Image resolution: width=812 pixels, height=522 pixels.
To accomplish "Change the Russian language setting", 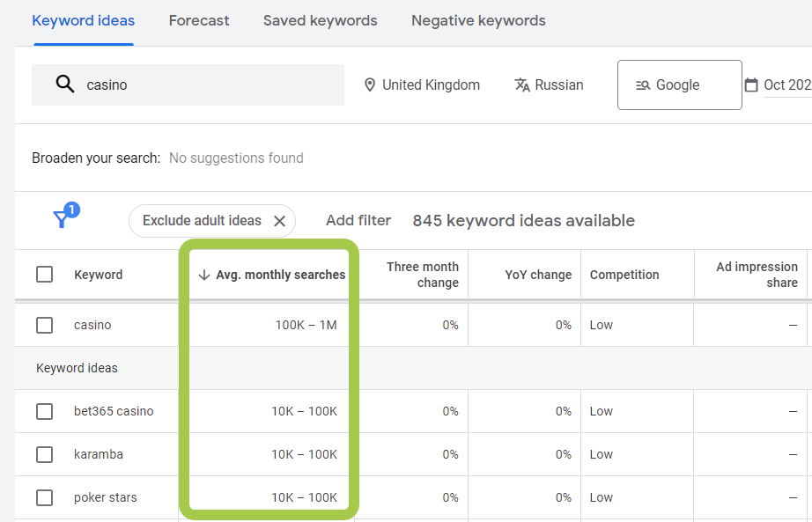I will click(x=558, y=85).
